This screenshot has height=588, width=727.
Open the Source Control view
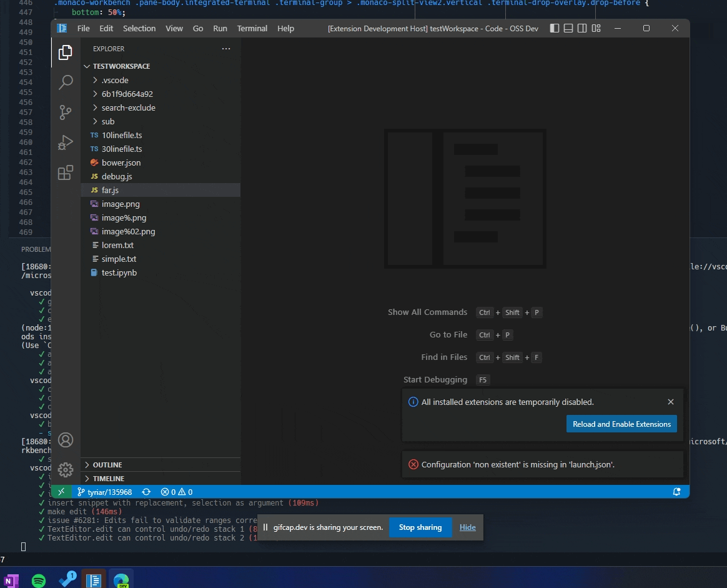pyautogui.click(x=66, y=112)
